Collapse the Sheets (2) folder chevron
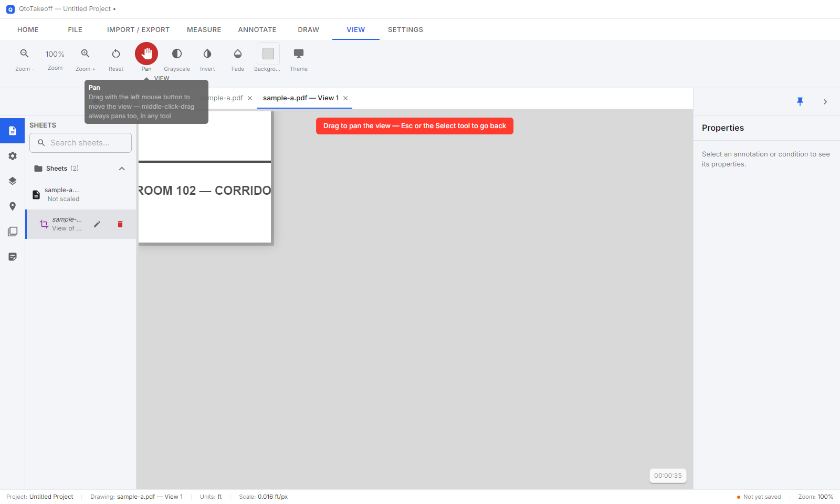The width and height of the screenshot is (840, 504). coord(122,169)
